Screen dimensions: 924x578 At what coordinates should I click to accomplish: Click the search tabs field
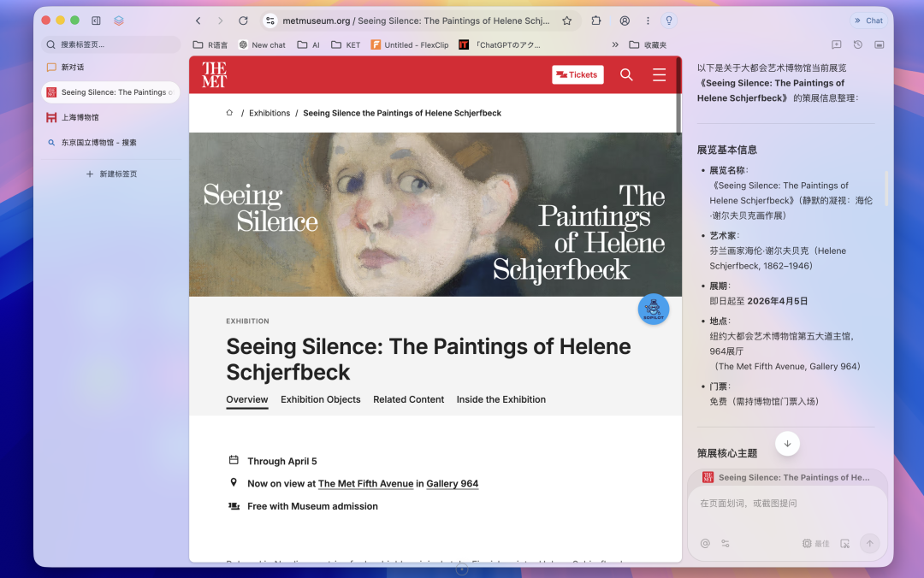(x=111, y=44)
